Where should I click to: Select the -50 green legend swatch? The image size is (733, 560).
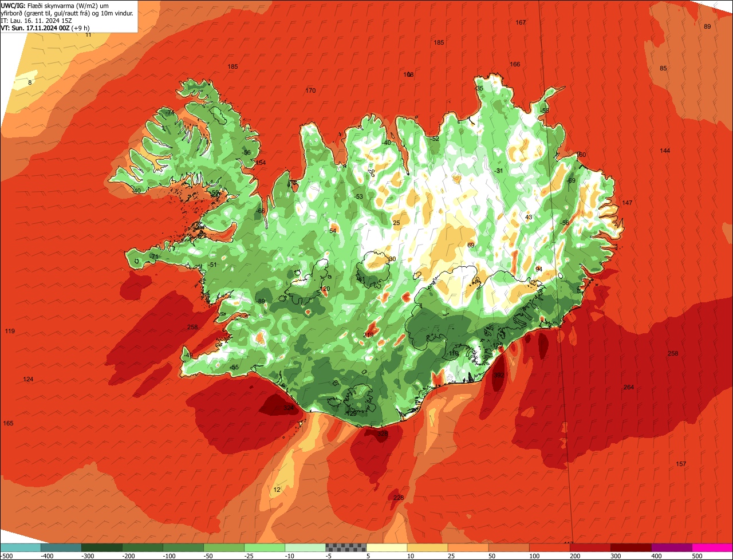tap(224, 547)
